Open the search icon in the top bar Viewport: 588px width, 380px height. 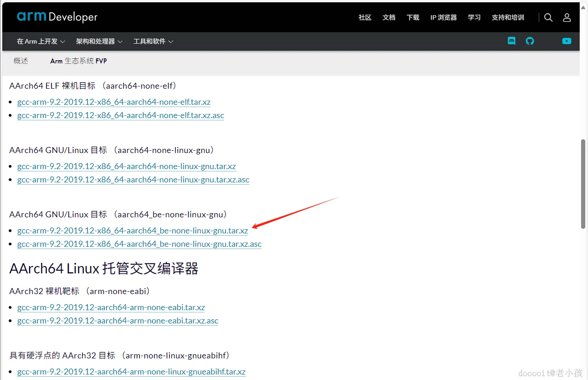pos(548,17)
